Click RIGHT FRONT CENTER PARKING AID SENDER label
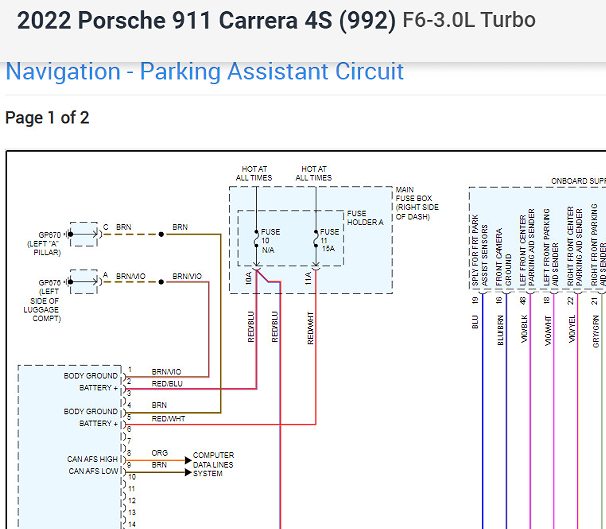 [575, 247]
